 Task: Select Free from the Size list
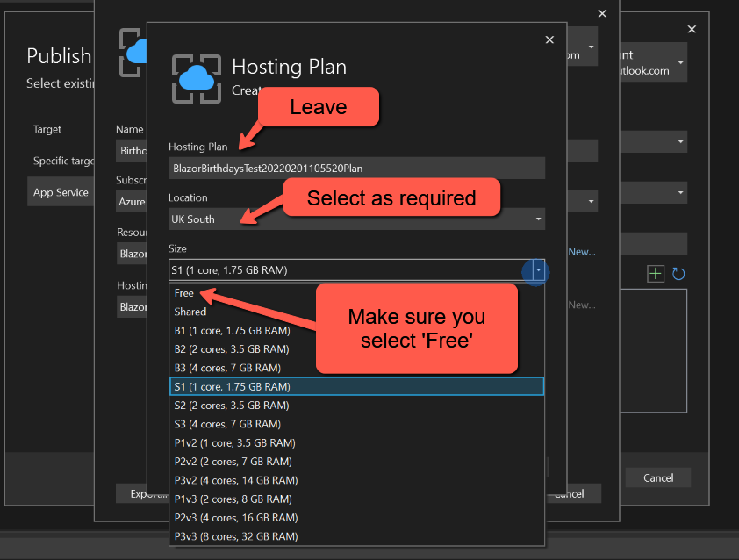pyautogui.click(x=184, y=293)
